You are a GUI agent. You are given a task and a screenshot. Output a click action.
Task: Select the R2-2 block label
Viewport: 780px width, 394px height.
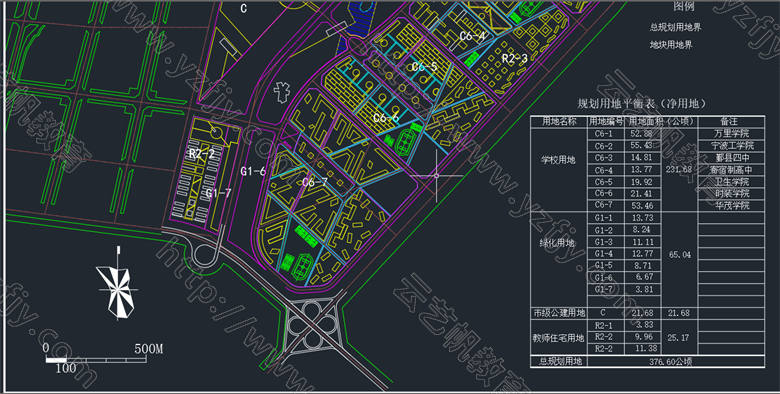pyautogui.click(x=201, y=153)
